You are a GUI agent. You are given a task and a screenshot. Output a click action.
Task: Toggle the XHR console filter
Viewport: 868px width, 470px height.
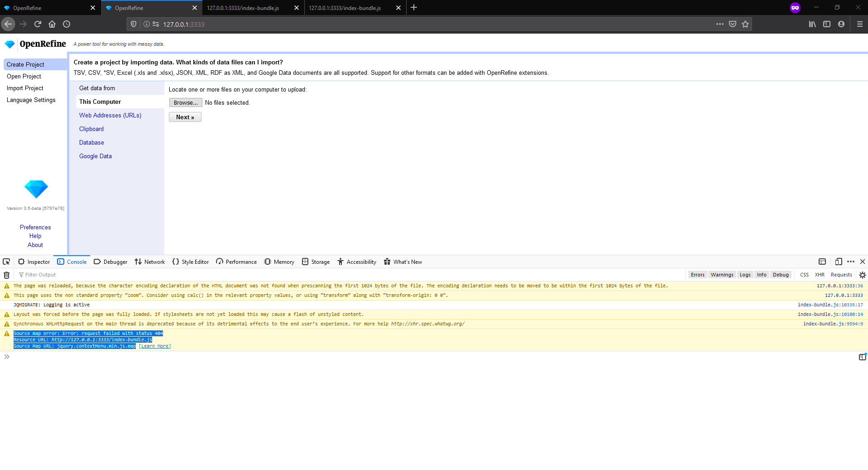coord(820,275)
